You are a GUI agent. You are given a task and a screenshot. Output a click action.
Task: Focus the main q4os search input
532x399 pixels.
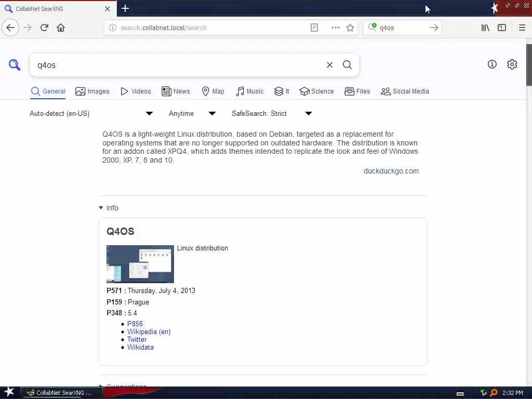click(180, 65)
